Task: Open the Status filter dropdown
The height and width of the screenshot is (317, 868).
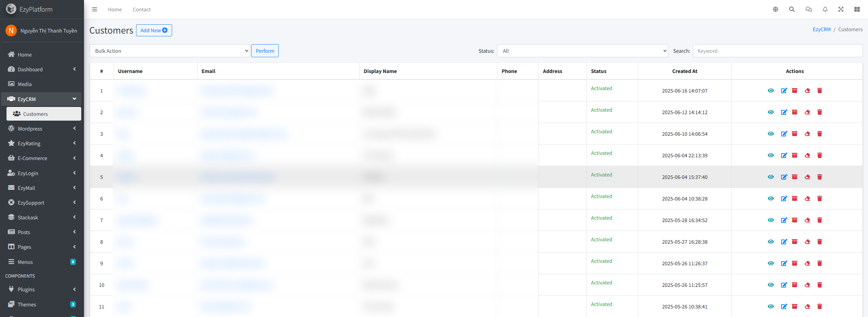Action: coord(582,51)
